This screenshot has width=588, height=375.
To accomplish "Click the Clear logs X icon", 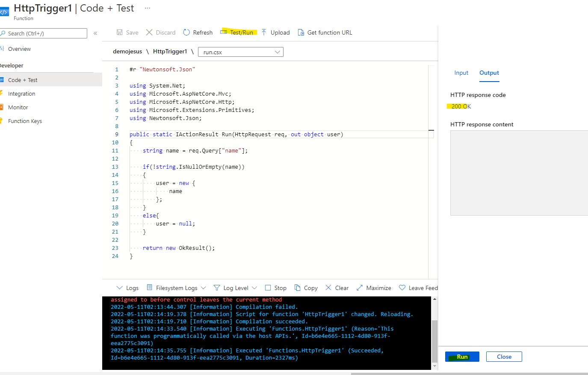I will coord(328,288).
